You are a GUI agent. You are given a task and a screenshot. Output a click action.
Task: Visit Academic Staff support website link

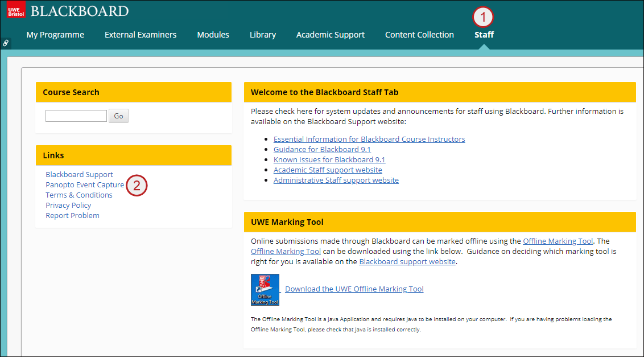(x=328, y=170)
